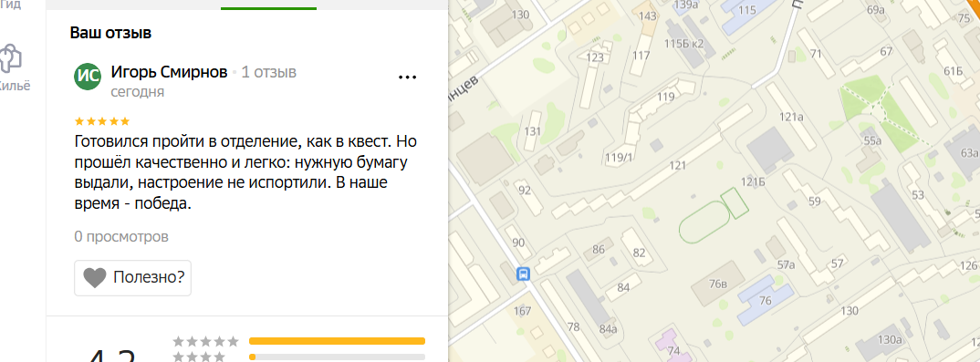
Task: Click building 119/1 on the map
Action: point(619,157)
